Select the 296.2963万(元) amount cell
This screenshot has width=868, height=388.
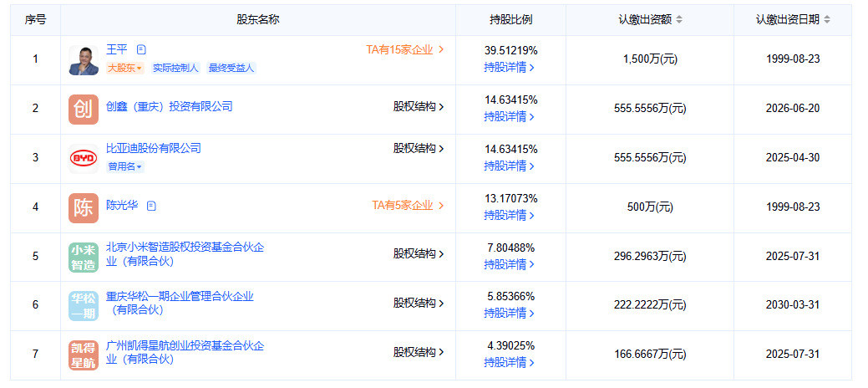650,257
